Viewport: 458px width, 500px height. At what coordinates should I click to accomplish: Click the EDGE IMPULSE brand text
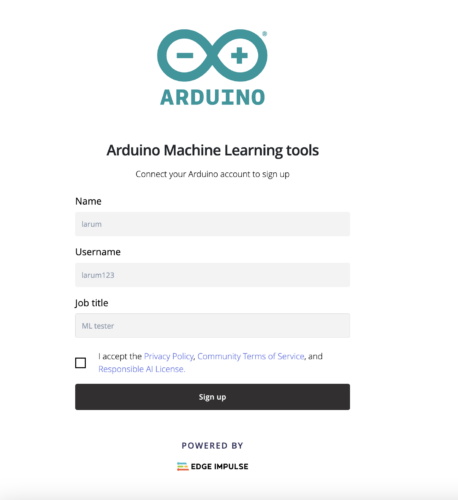coord(219,466)
